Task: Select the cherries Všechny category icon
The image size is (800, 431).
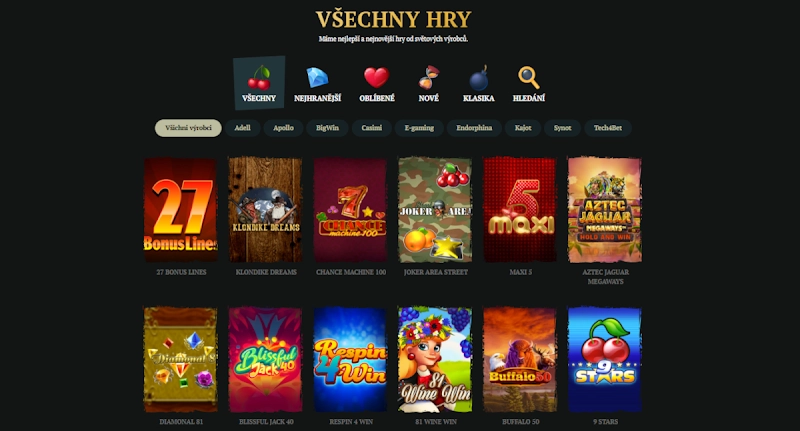Action: [259, 83]
